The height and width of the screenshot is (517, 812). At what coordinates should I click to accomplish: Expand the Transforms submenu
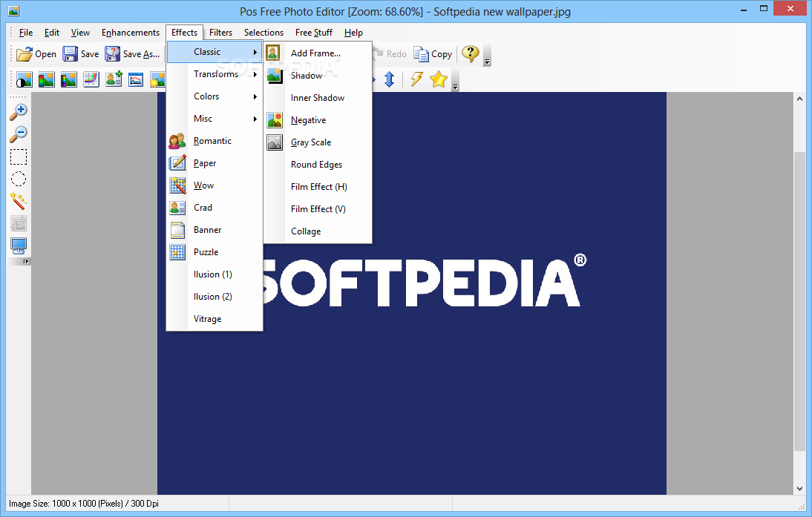pyautogui.click(x=215, y=74)
